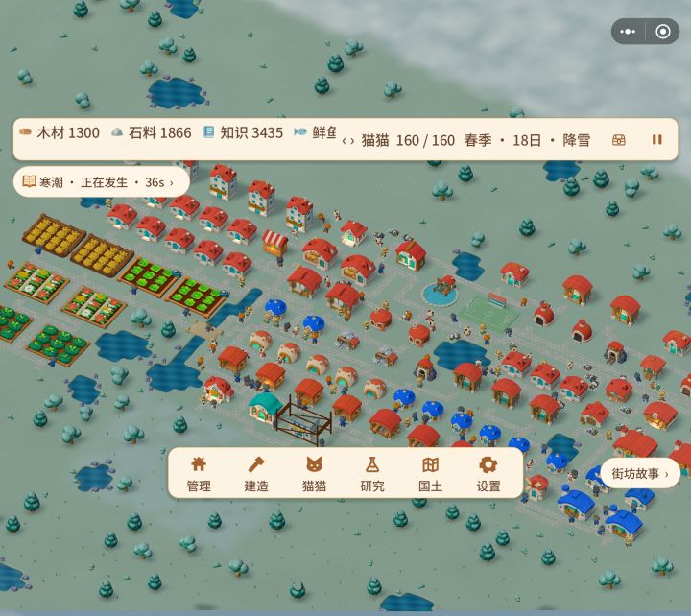The width and height of the screenshot is (691, 616).
Task: Open the 寒潮 cold wave event pill
Action: pos(102,182)
